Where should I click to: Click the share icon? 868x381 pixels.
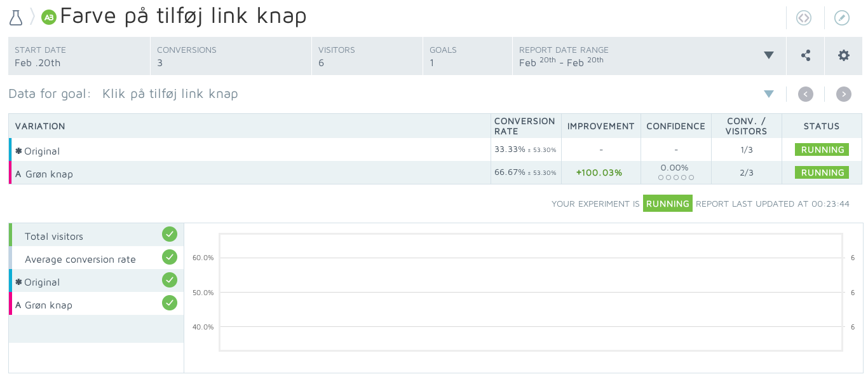[x=806, y=55]
